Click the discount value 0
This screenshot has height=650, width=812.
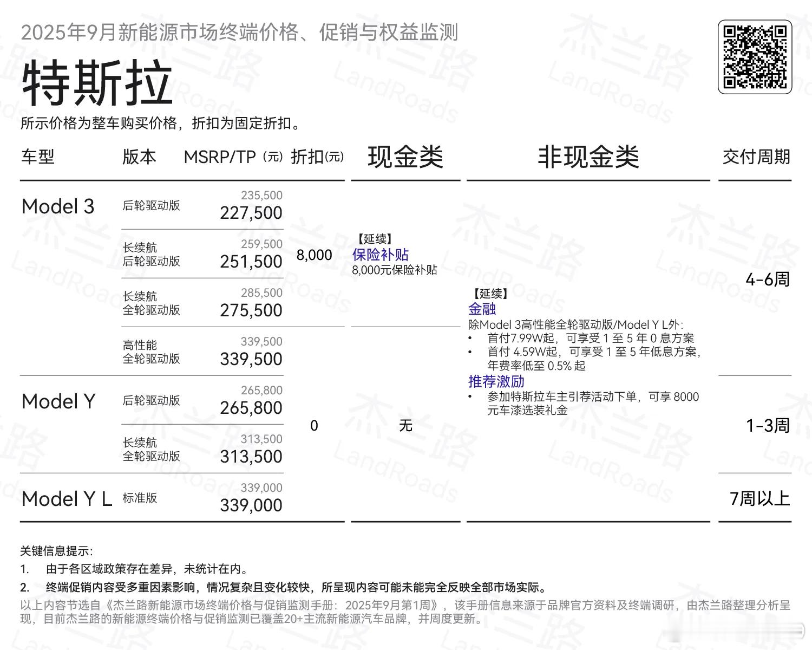[314, 426]
